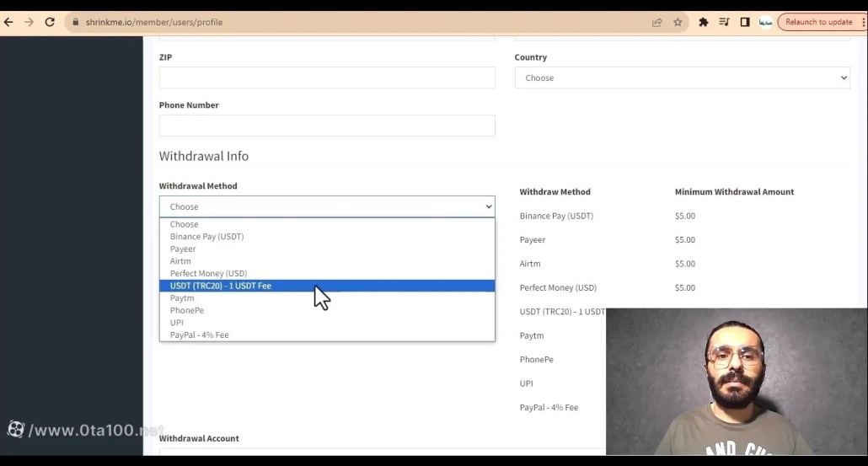Select PayPal - 4% Fee option
The height and width of the screenshot is (466, 868).
(x=199, y=335)
